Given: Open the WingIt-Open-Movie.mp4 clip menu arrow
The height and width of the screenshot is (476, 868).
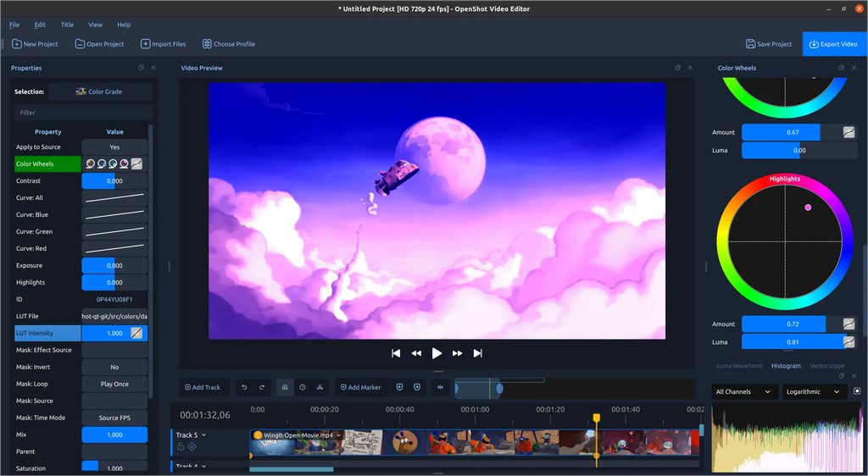Looking at the screenshot, I should click(339, 435).
